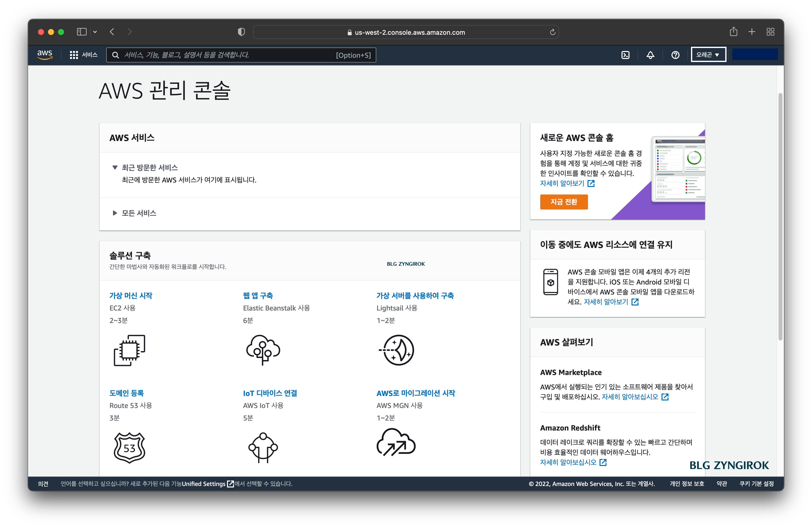
Task: Click the Elastic Beanstalk cloud icon
Action: pos(262,350)
